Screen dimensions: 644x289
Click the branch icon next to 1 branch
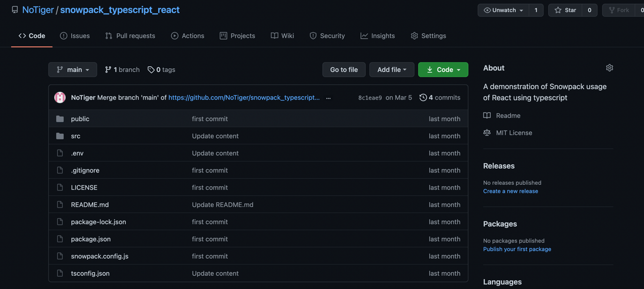click(108, 70)
